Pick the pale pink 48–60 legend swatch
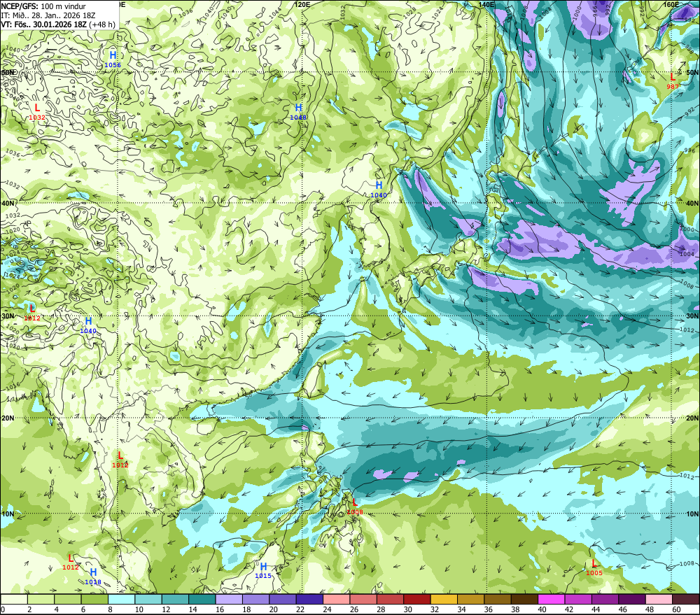This screenshot has width=700, height=615. click(x=659, y=599)
